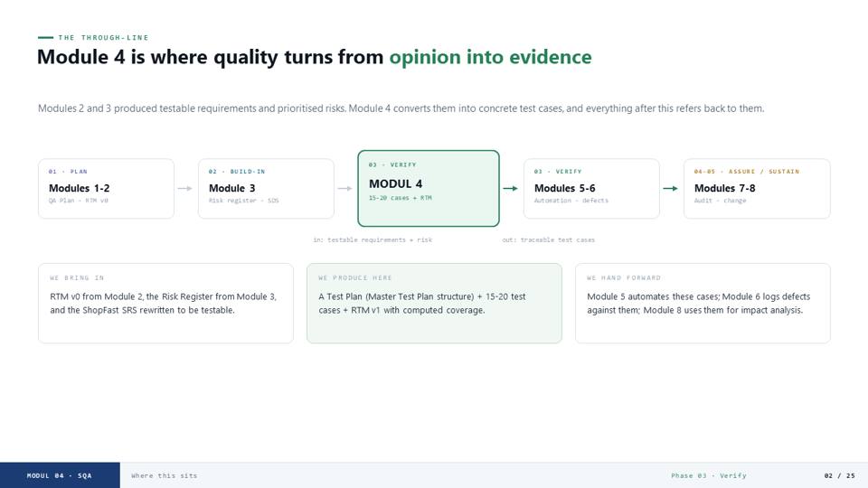Click 'Where this sits' footer label
This screenshot has height=488, width=868.
pyautogui.click(x=165, y=476)
